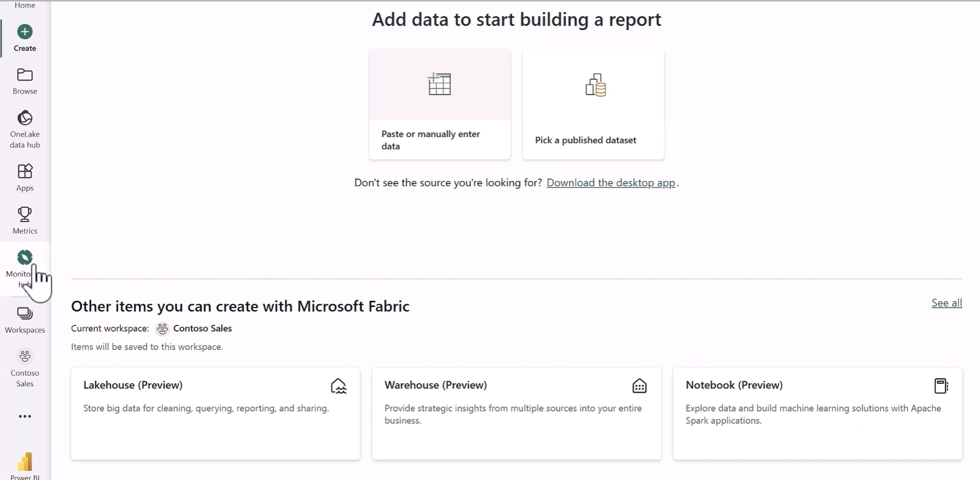Click the paste data table icon
This screenshot has height=480, width=980.
coord(439,84)
